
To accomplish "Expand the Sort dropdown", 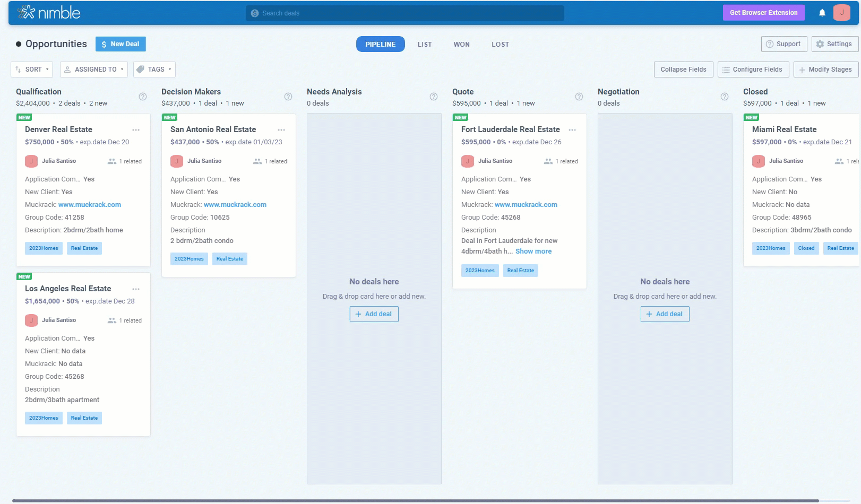I will click(x=32, y=69).
